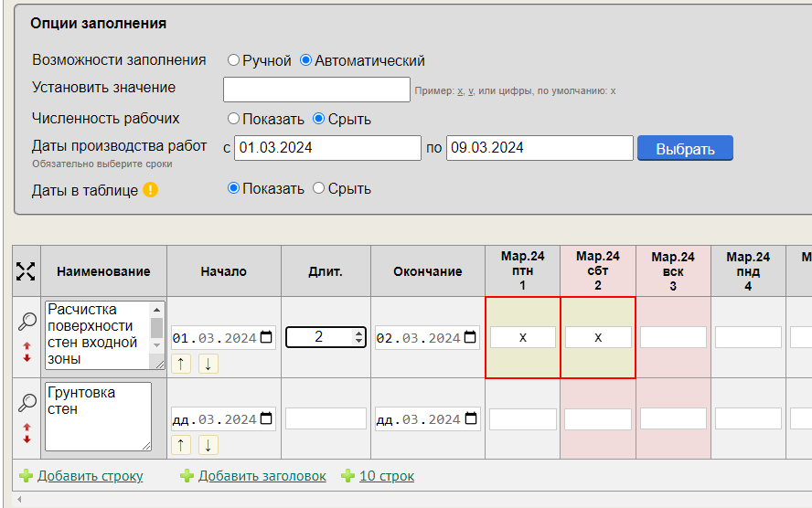
Task: Click green plus icon beside Добавить заголовок
Action: [187, 476]
